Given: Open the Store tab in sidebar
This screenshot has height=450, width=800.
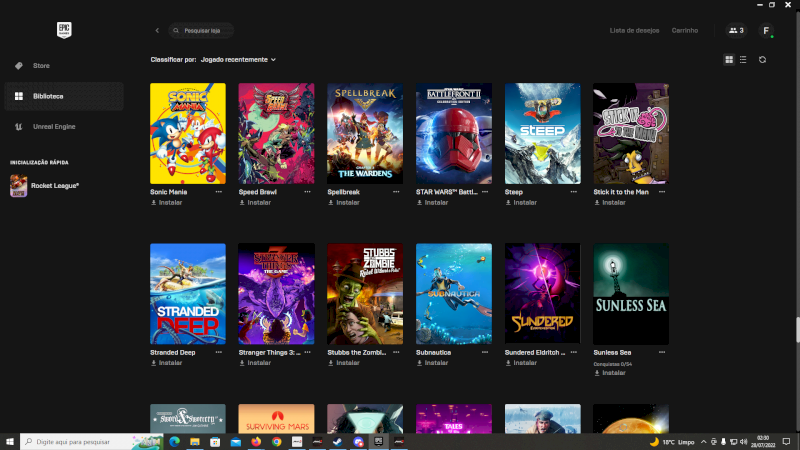Looking at the screenshot, I should pos(40,66).
